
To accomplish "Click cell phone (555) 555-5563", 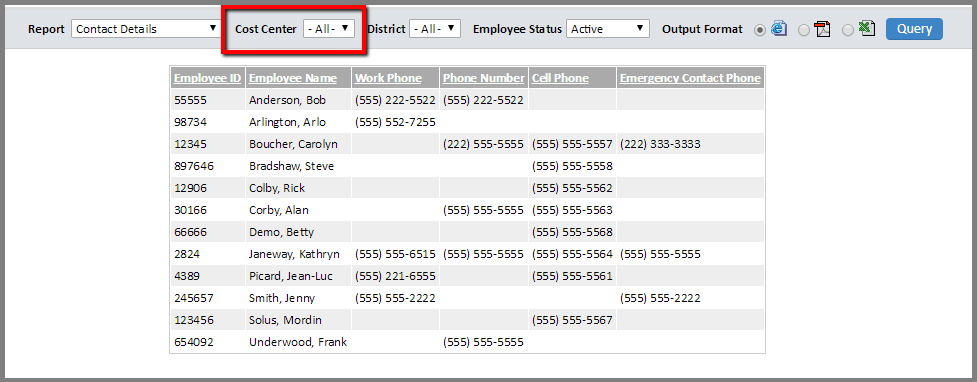I will 572,210.
